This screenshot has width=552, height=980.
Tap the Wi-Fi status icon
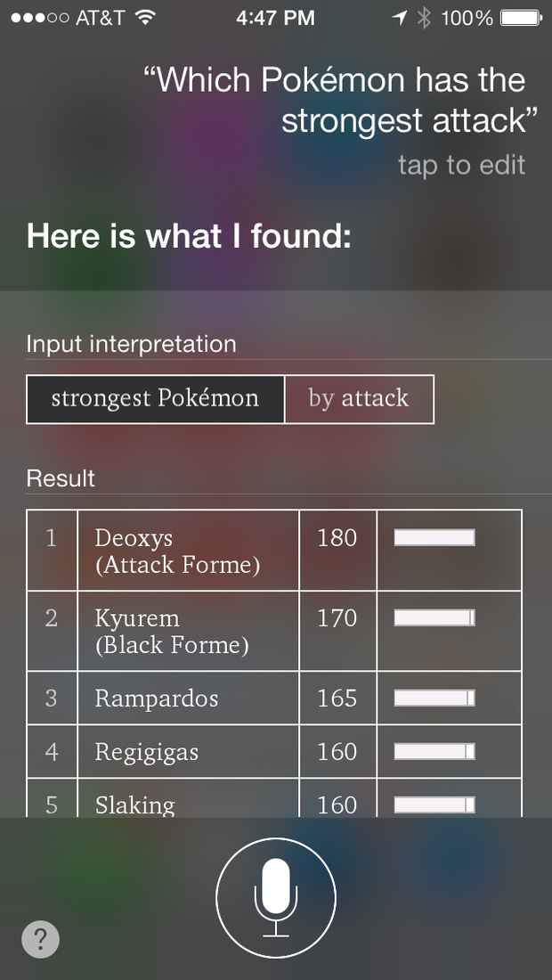pyautogui.click(x=146, y=18)
